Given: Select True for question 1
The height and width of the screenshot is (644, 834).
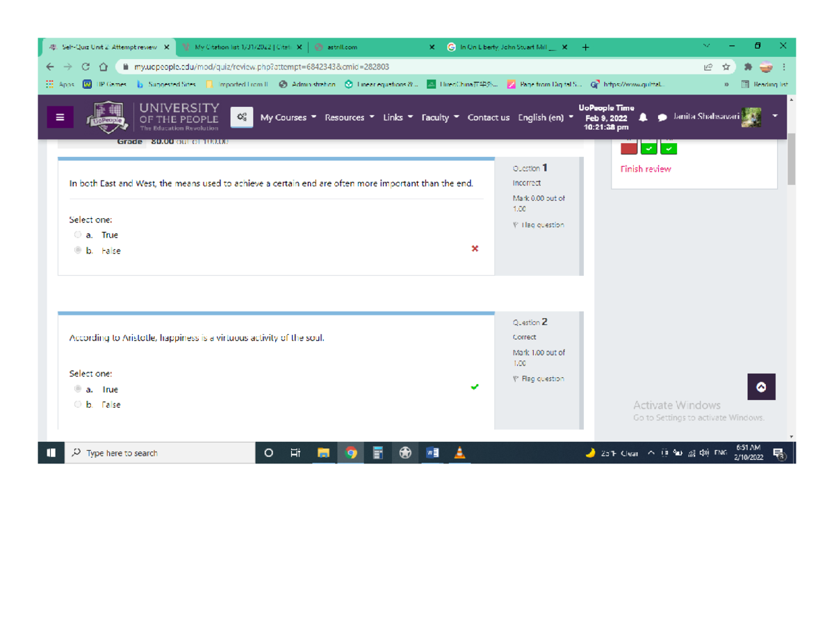Looking at the screenshot, I should pos(77,234).
